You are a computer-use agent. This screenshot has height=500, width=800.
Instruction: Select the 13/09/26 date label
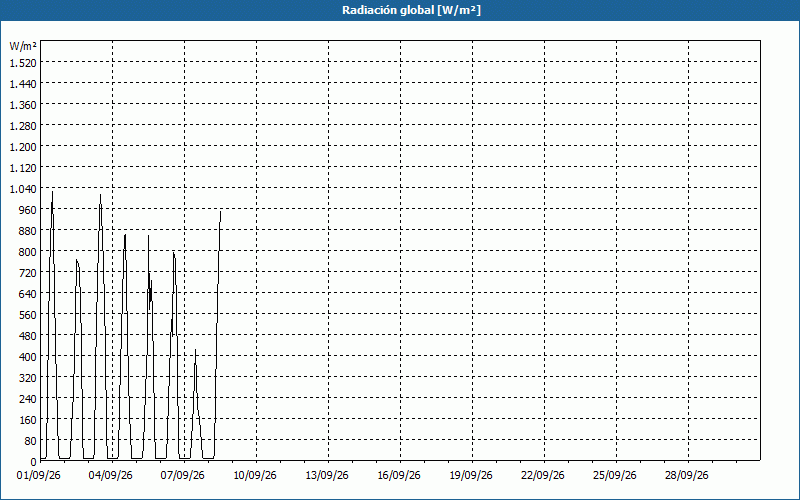coord(327,476)
